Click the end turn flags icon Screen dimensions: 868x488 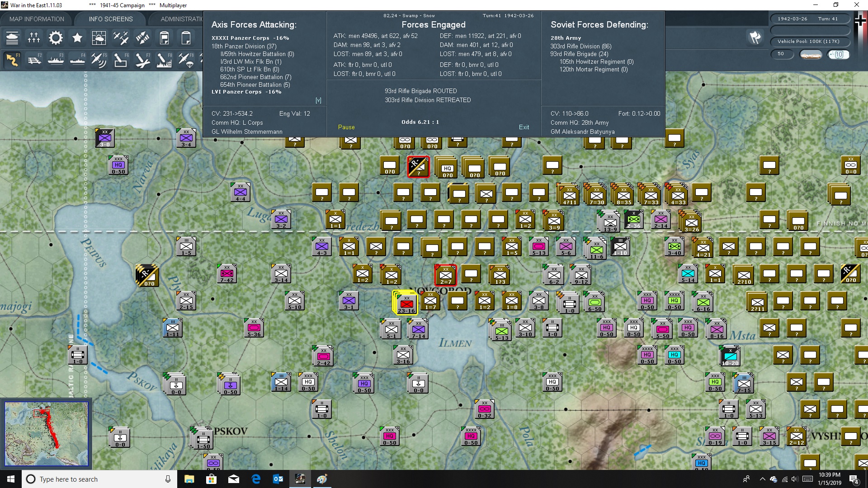[755, 38]
